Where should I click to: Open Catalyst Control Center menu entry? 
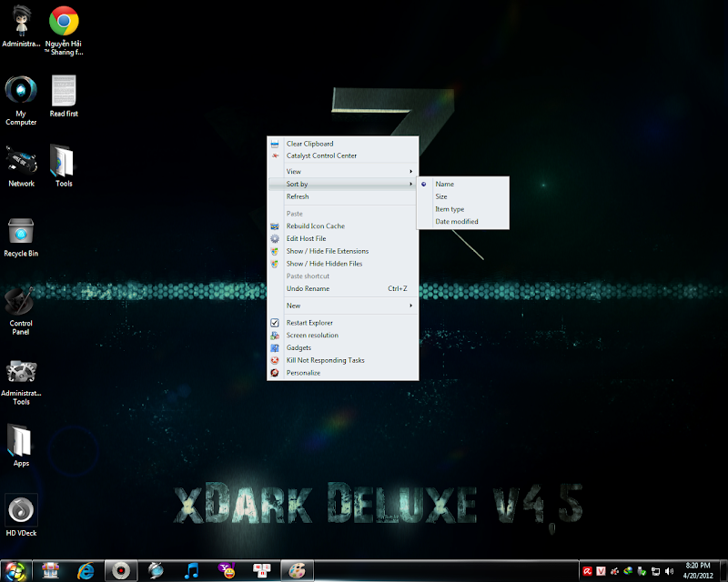(342, 156)
